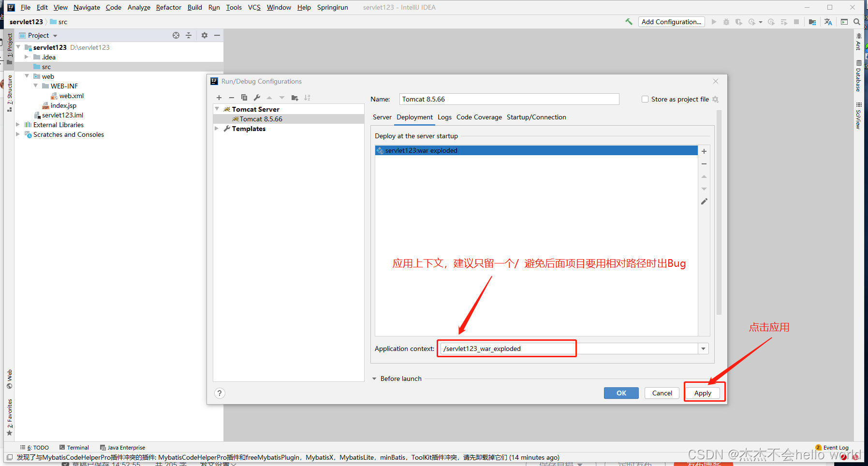
Task: Collapse all nodes in Project panel
Action: click(x=189, y=35)
